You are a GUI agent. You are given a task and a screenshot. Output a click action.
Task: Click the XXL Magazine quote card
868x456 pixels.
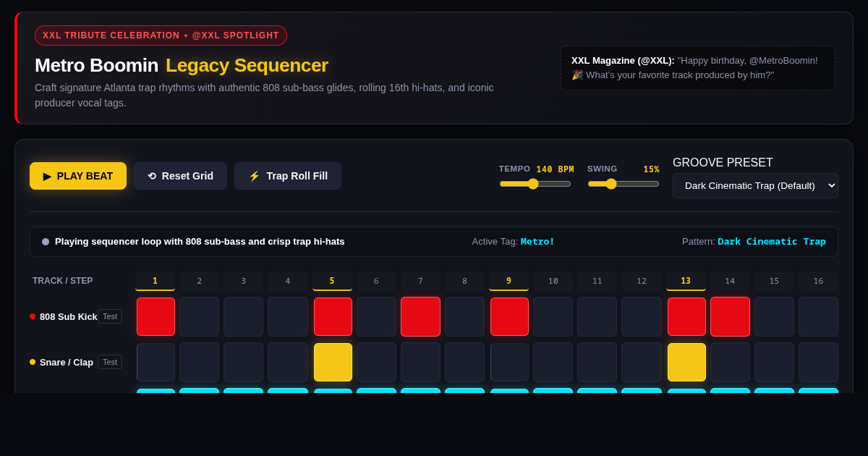(698, 68)
